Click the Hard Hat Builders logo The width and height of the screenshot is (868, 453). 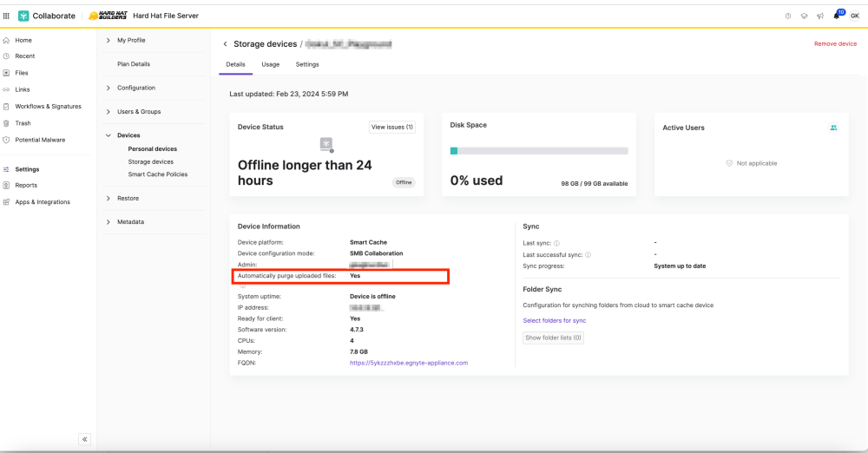[108, 16]
